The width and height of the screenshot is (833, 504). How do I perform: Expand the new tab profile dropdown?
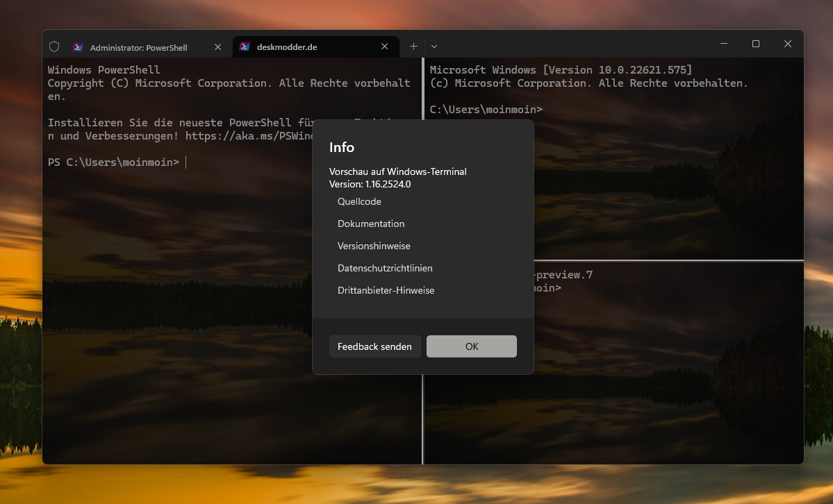(x=434, y=47)
